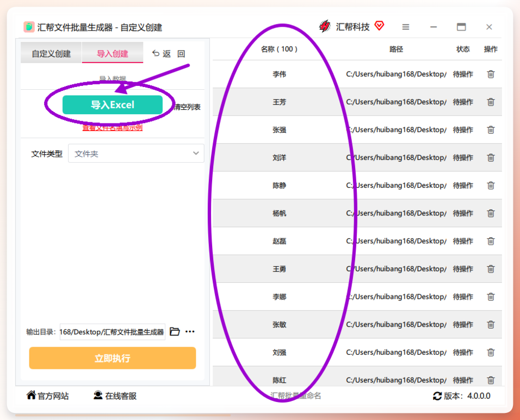Open 官方网站 home link
This screenshot has width=520, height=420.
tap(48, 396)
